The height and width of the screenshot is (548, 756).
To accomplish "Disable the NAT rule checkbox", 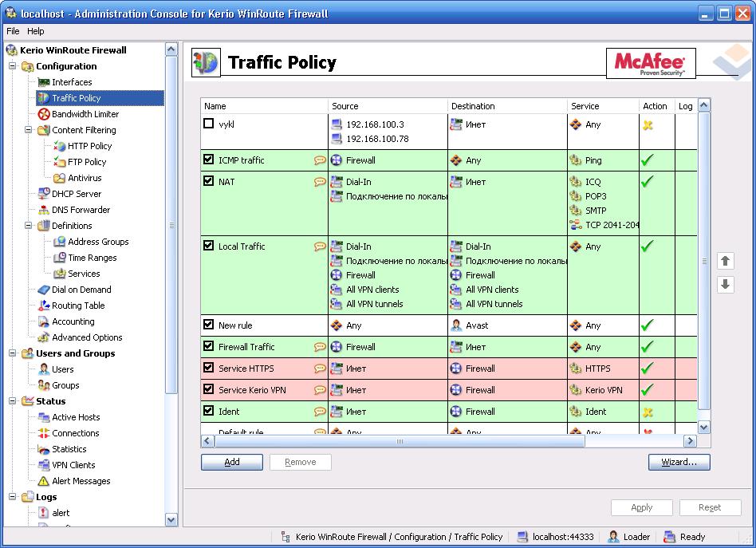I will pyautogui.click(x=208, y=181).
